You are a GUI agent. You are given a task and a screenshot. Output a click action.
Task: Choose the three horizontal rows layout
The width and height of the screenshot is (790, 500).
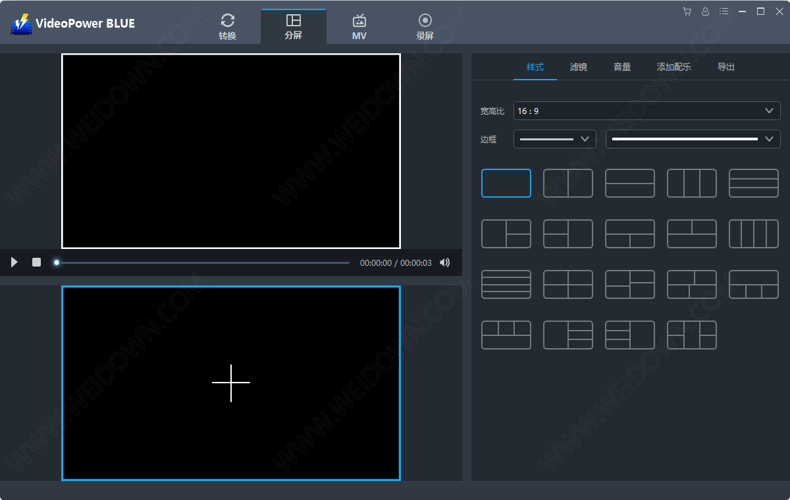[x=754, y=183]
